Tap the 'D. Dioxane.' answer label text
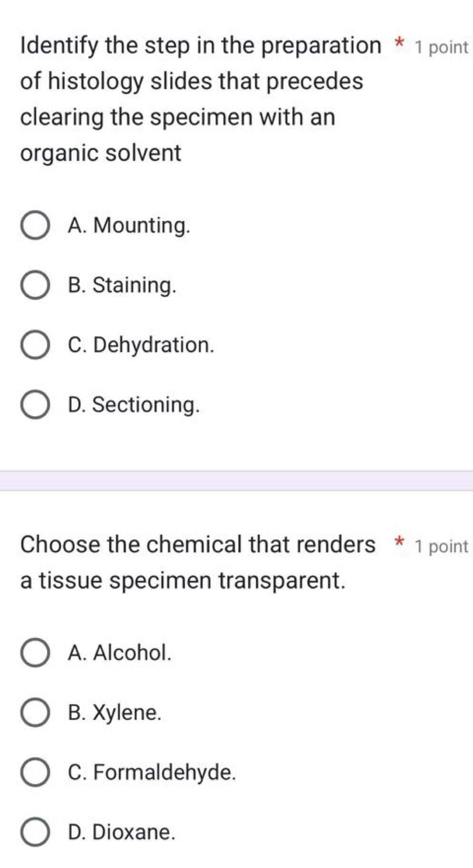This screenshot has height=868, width=473. [122, 832]
